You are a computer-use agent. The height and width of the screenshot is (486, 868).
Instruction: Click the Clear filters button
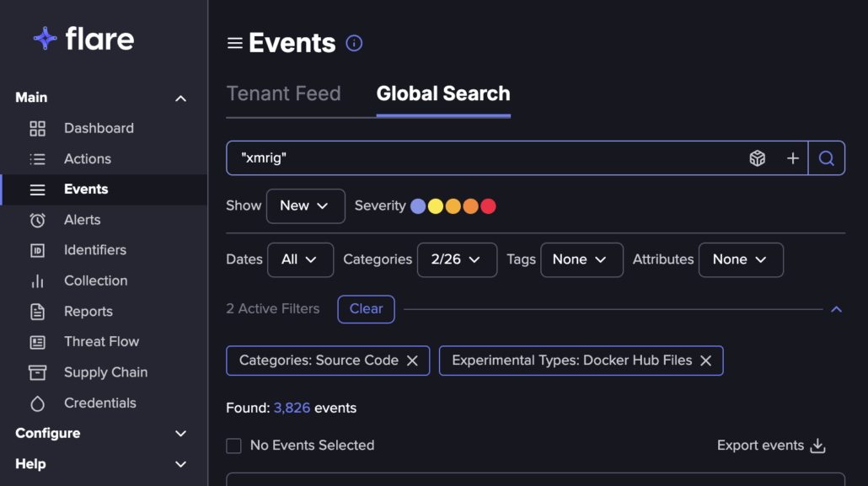[x=366, y=309]
